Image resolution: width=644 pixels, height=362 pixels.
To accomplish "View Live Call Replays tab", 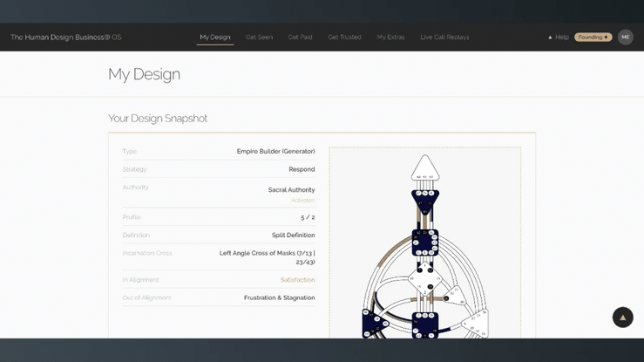I will click(x=444, y=37).
